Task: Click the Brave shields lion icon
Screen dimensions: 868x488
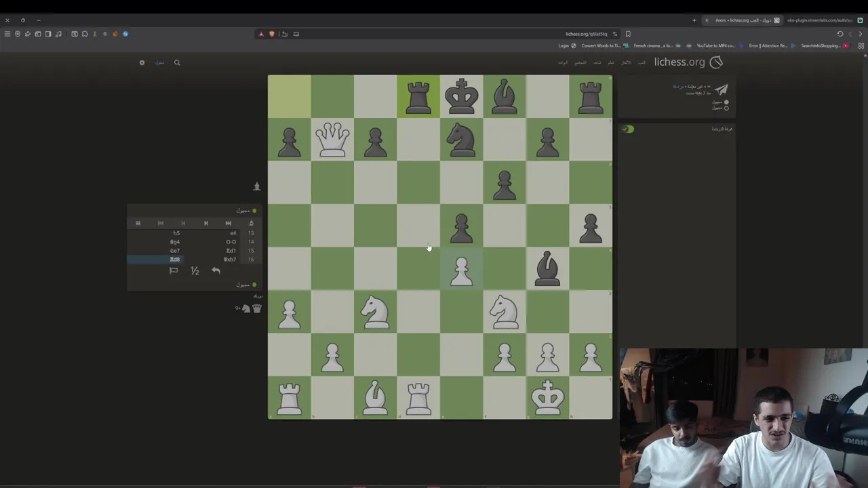Action: (272, 34)
